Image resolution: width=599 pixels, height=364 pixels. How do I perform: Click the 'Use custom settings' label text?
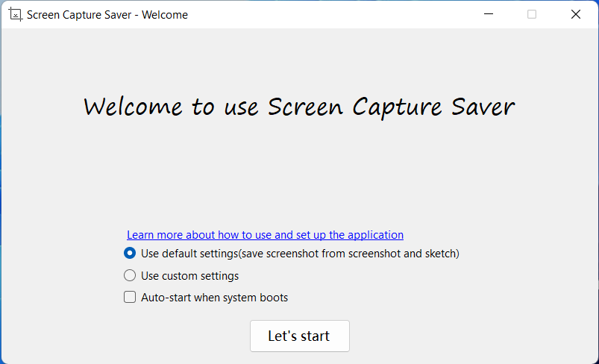(x=189, y=276)
